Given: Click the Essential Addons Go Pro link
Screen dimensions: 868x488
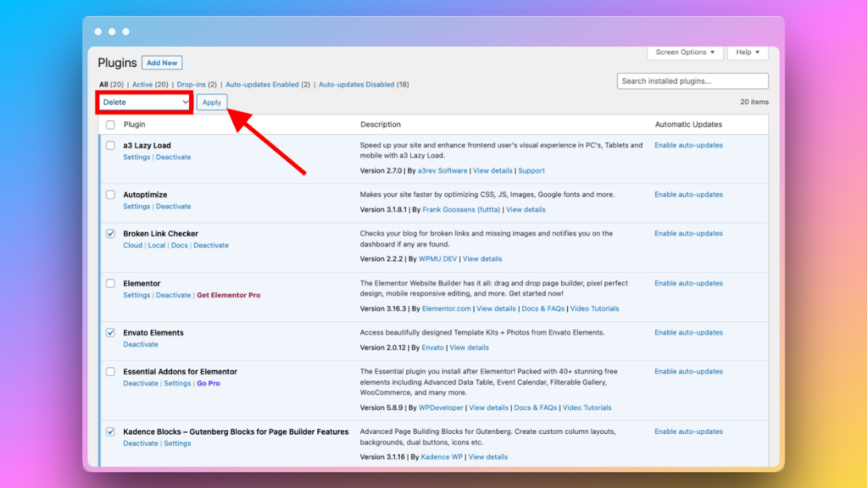Looking at the screenshot, I should [209, 383].
